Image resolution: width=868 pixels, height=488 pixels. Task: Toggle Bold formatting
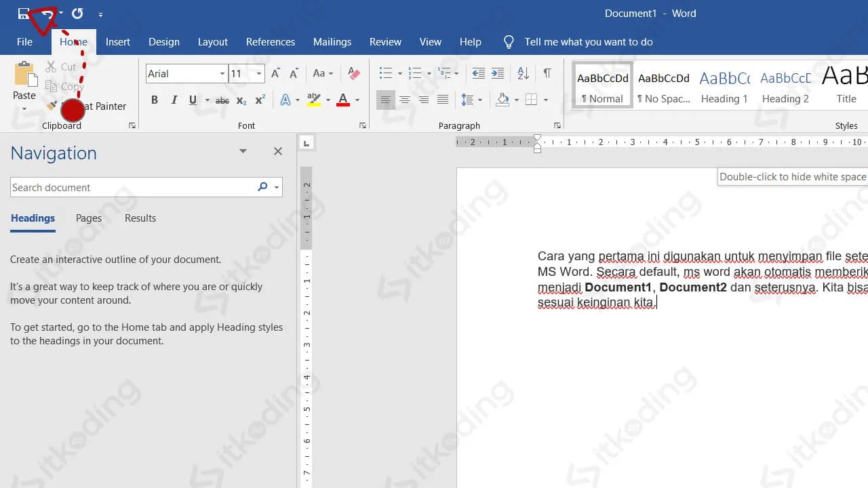[x=155, y=100]
